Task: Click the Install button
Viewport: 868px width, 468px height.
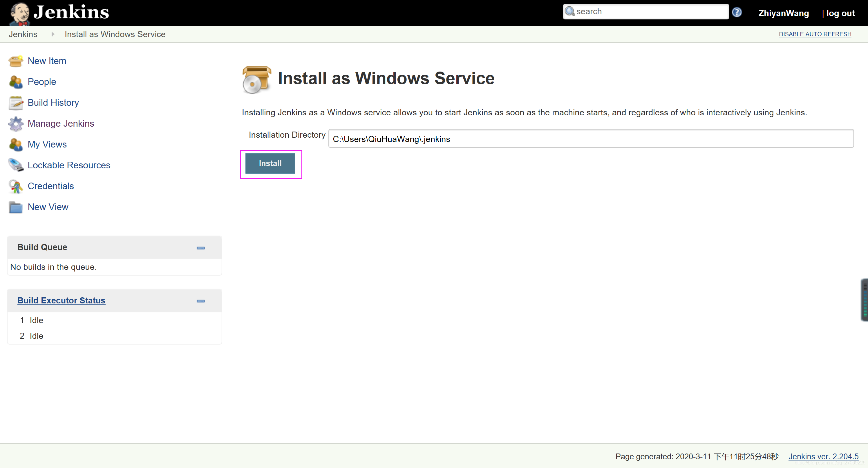Action: click(270, 163)
